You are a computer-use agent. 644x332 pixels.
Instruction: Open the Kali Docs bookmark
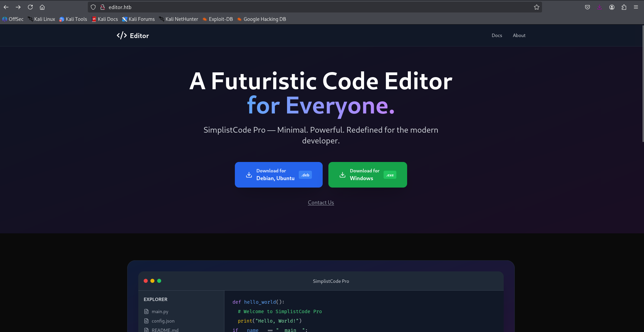[x=105, y=19]
